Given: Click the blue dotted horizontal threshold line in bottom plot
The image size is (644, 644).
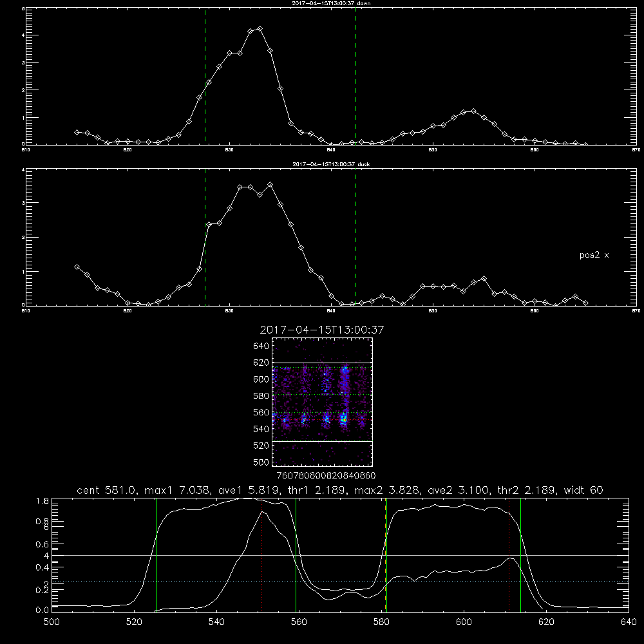Looking at the screenshot, I should coord(340,581).
